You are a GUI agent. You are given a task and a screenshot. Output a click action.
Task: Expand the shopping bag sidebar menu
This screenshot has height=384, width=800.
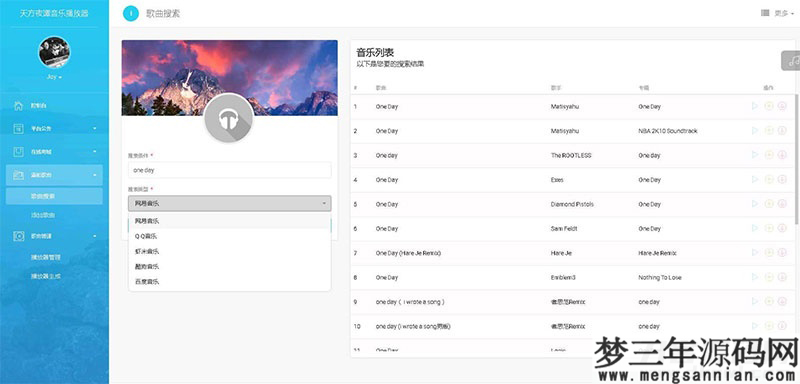pyautogui.click(x=54, y=151)
